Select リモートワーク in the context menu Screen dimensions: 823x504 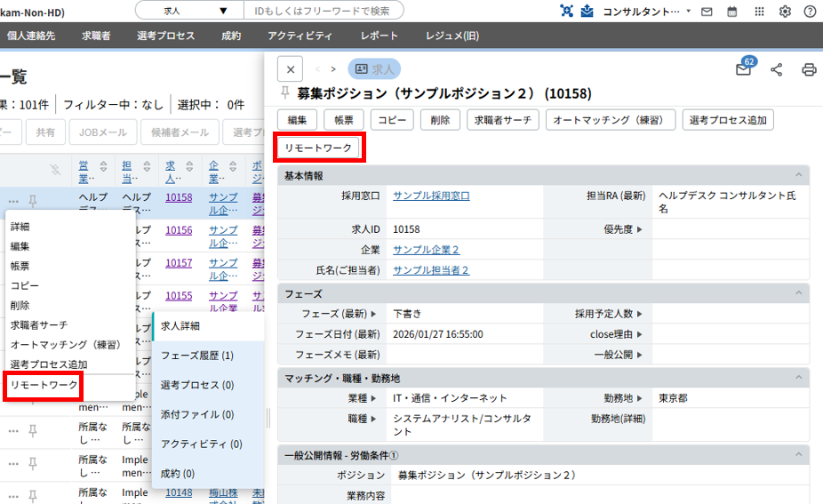pyautogui.click(x=44, y=385)
